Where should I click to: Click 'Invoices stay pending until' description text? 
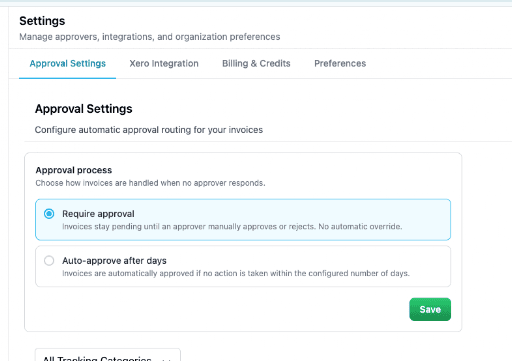pos(232,227)
